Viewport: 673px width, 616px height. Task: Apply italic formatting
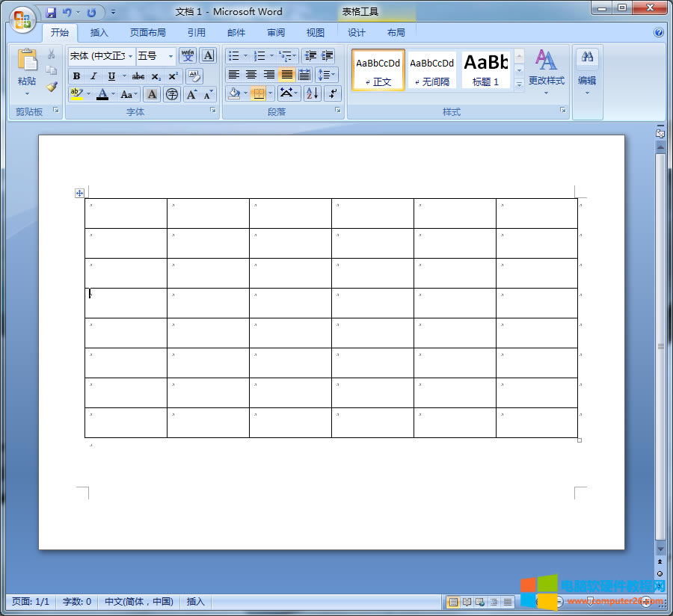click(x=94, y=76)
